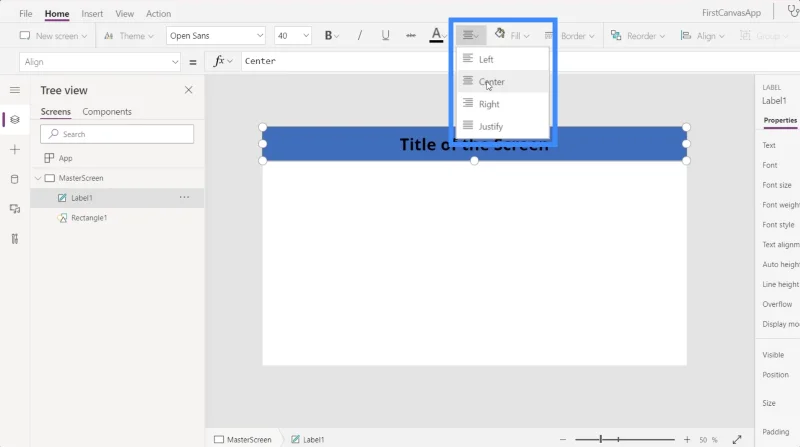Open the Align objects dropdown
The width and height of the screenshot is (800, 447).
703,36
